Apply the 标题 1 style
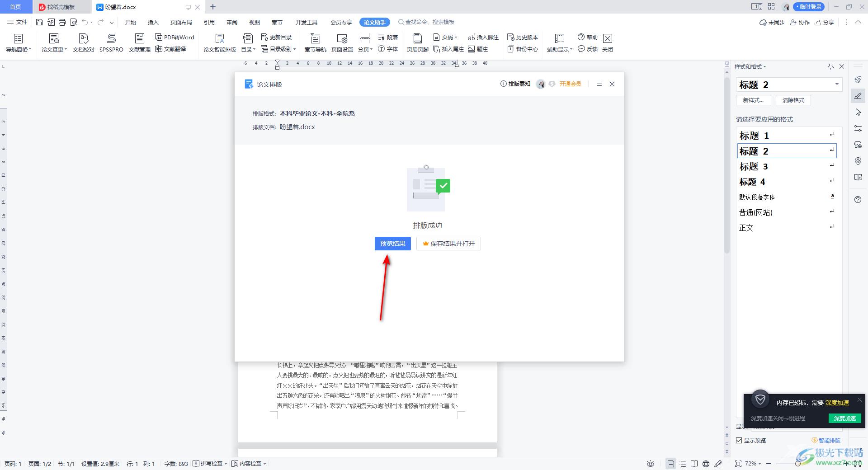 click(x=787, y=135)
